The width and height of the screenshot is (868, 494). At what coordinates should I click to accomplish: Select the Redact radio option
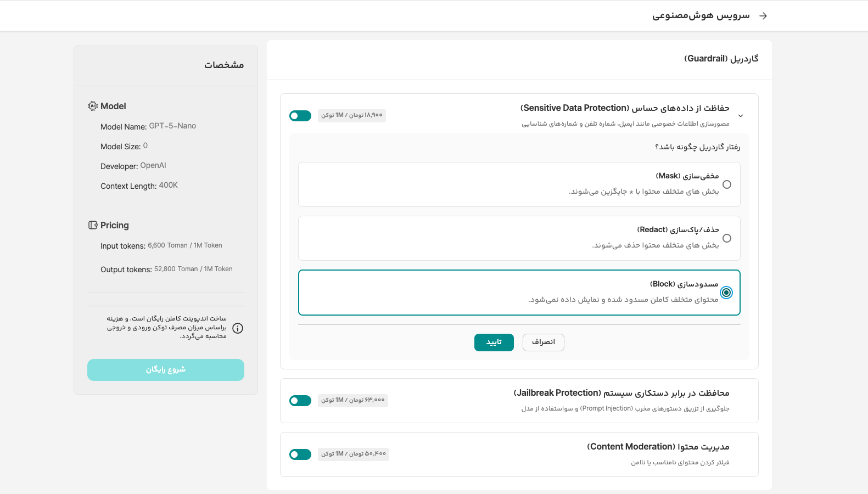tap(727, 238)
